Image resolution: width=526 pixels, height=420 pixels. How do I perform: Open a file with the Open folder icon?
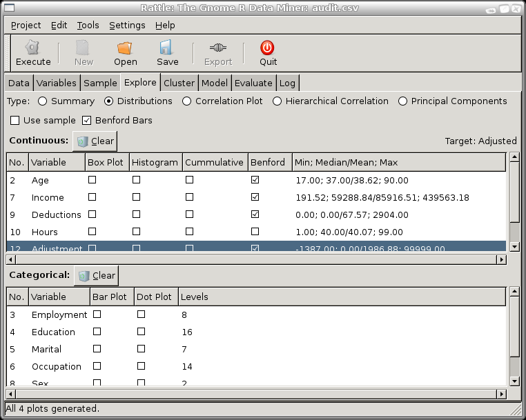(125, 48)
